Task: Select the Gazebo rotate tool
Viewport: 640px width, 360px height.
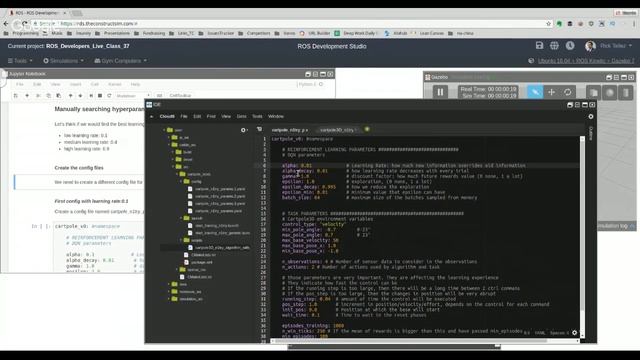Action: coord(568,92)
